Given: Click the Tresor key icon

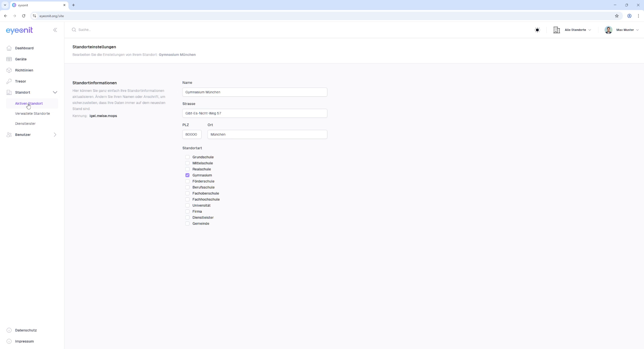Looking at the screenshot, I should [x=9, y=82].
